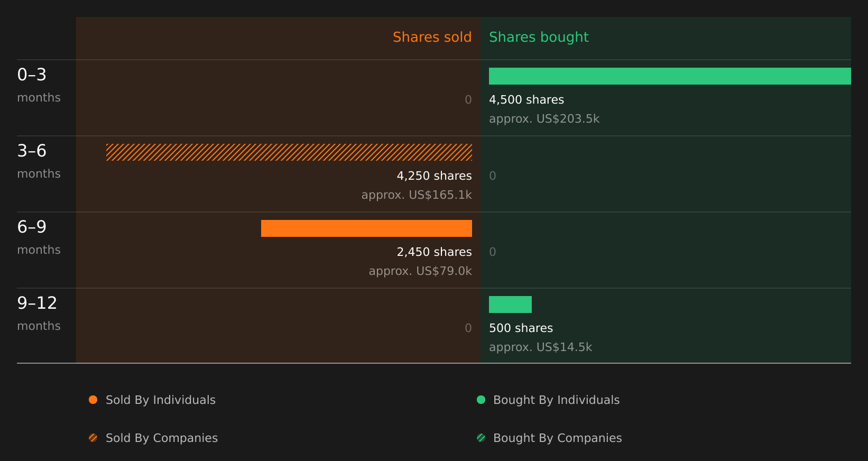This screenshot has width=868, height=461.
Task: Click the '4,250 shares' value
Action: [x=435, y=176]
